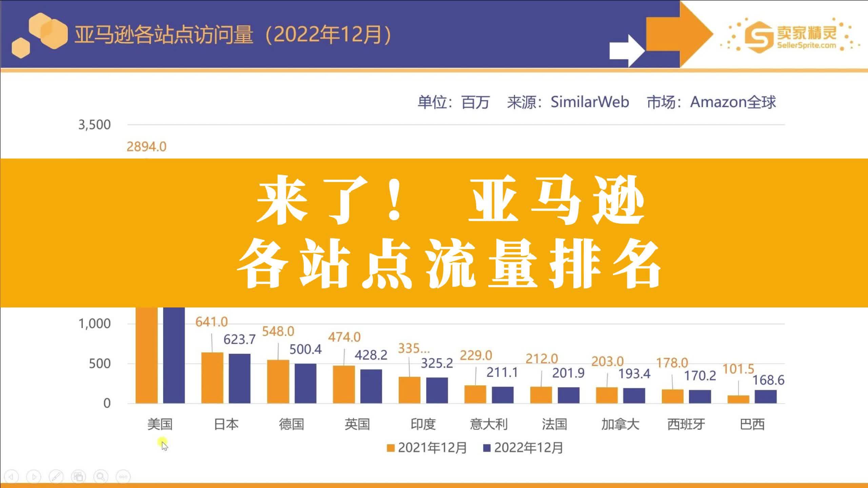Select the 2022年12月 legend swatch
The width and height of the screenshot is (868, 488).
coord(487,448)
